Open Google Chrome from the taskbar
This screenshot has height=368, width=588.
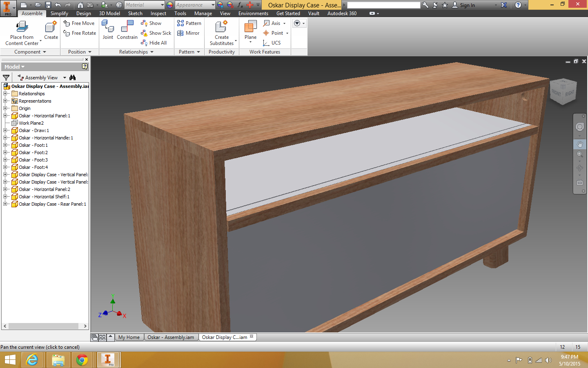coord(82,360)
